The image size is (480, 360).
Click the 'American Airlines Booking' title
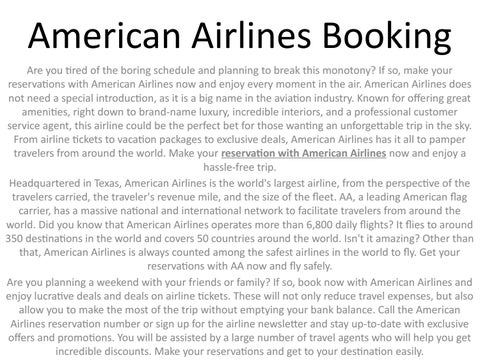pyautogui.click(x=240, y=36)
